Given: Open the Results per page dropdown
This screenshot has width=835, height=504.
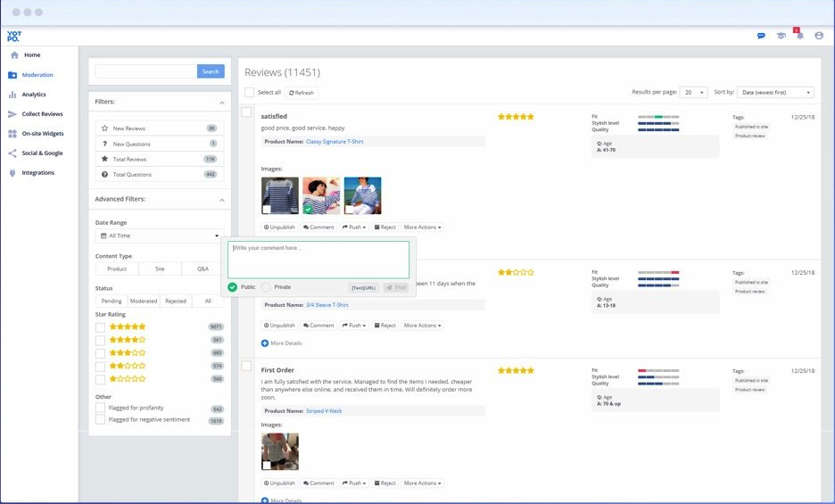Looking at the screenshot, I should 693,92.
